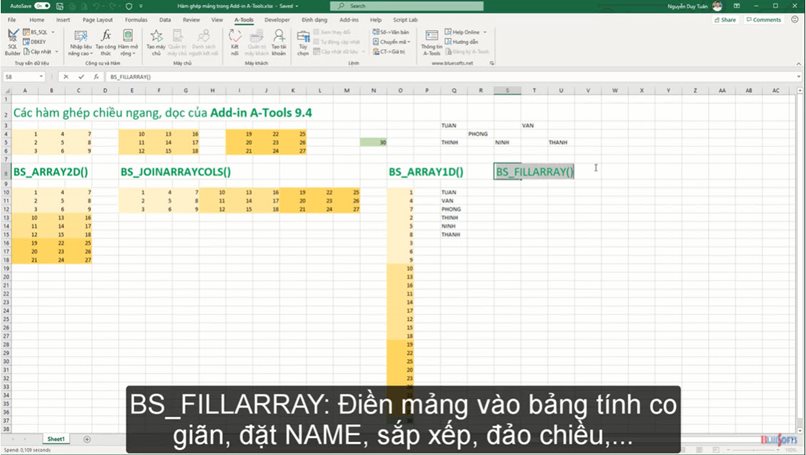The height and width of the screenshot is (455, 806).
Task: Click the user account avatar
Action: point(718,6)
